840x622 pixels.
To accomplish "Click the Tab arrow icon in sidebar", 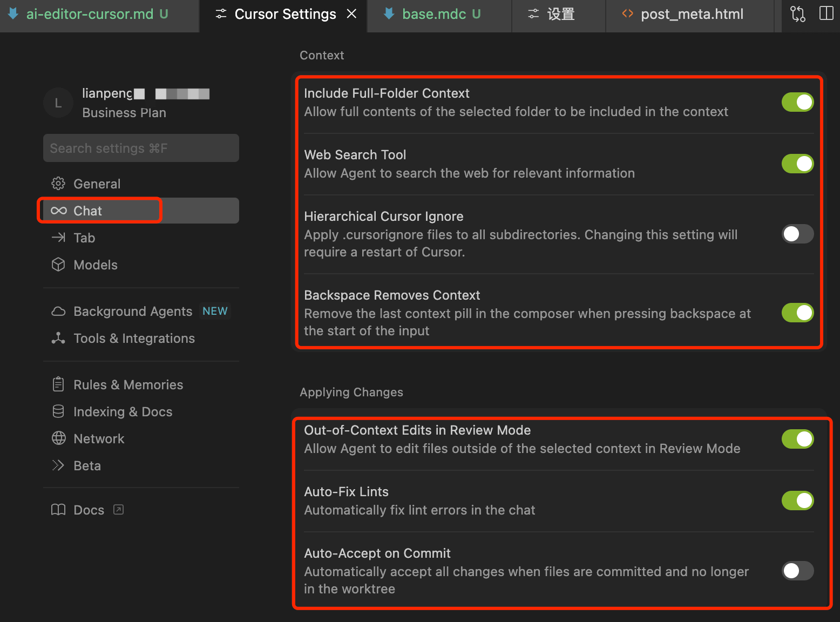I will [58, 238].
